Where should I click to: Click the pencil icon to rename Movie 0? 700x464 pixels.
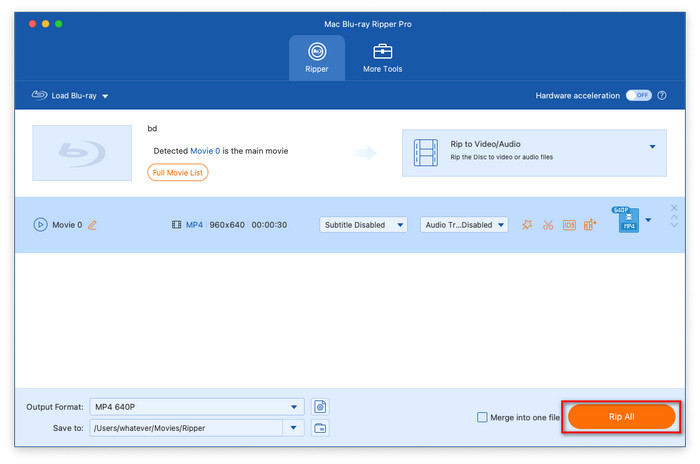92,225
